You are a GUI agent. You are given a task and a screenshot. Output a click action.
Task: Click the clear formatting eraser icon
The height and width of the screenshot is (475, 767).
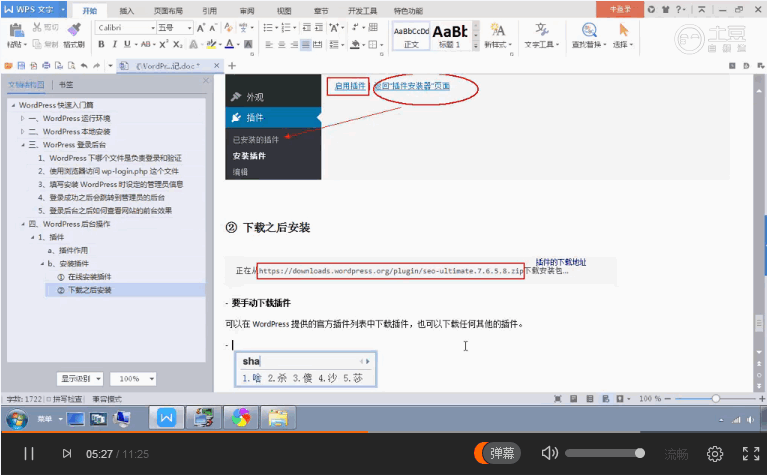pos(228,28)
